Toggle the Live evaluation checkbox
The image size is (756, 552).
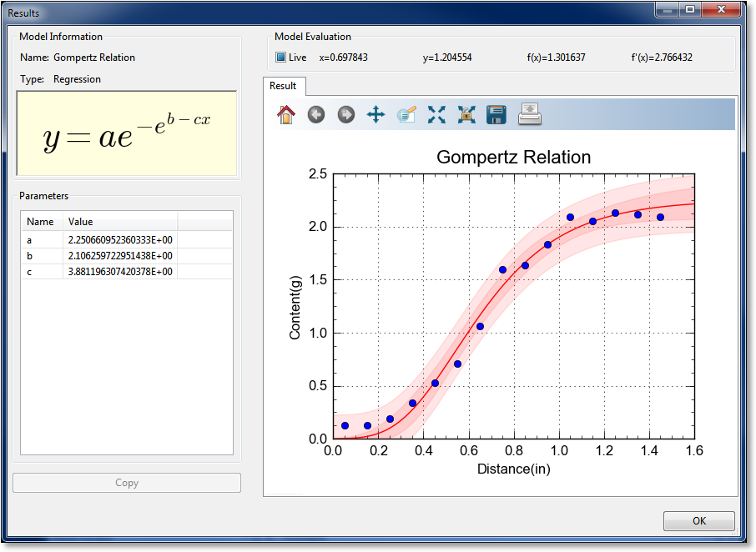280,58
